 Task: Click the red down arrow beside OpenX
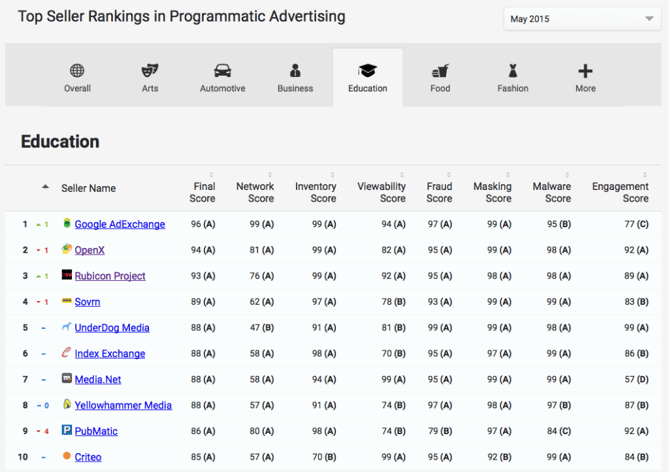[38, 251]
